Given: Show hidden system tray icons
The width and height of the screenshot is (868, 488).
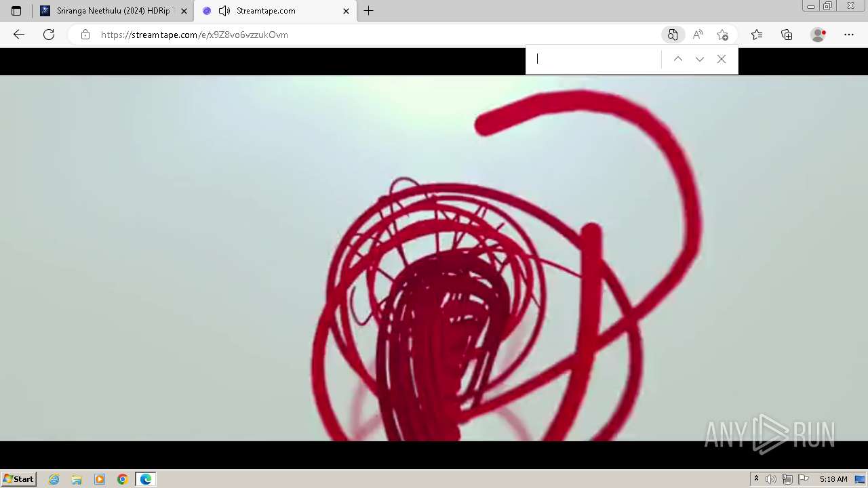Looking at the screenshot, I should click(x=756, y=479).
